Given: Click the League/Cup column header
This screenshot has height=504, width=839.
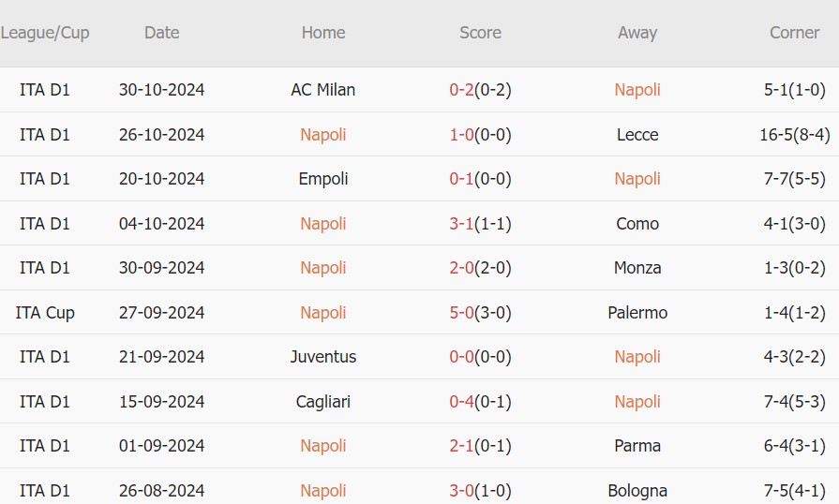Looking at the screenshot, I should [x=45, y=33].
